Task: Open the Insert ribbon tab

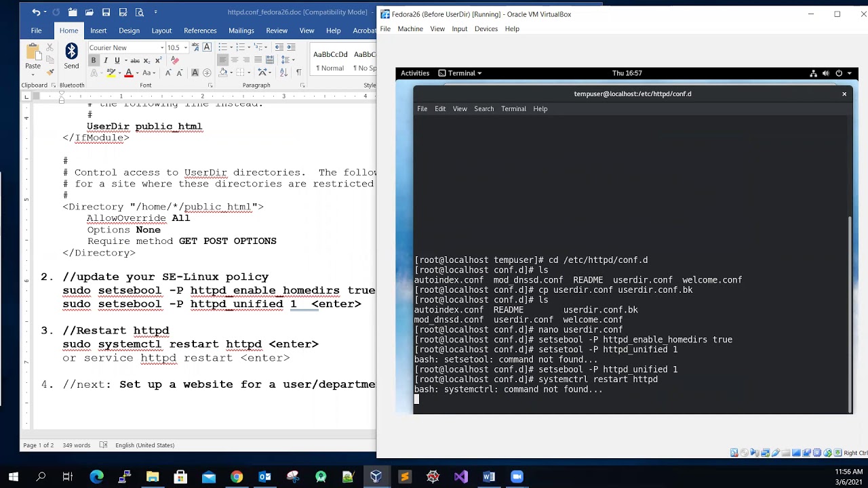Action: 98,30
